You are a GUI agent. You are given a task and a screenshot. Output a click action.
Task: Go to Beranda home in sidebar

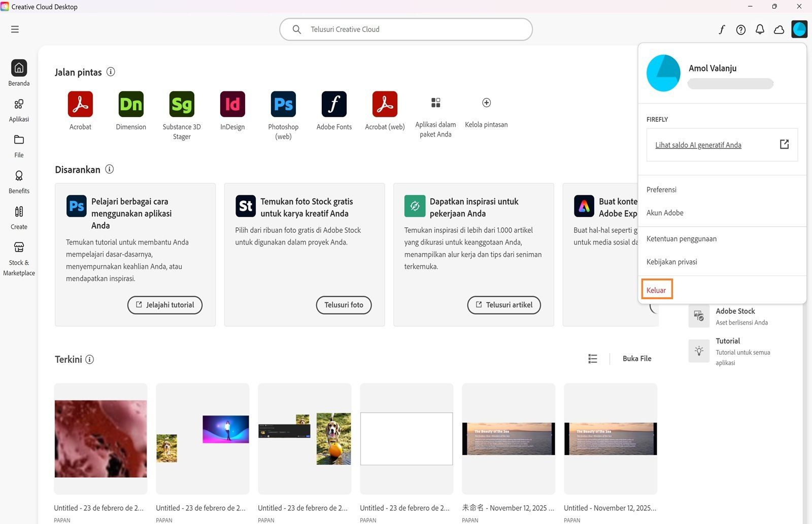[x=19, y=73]
